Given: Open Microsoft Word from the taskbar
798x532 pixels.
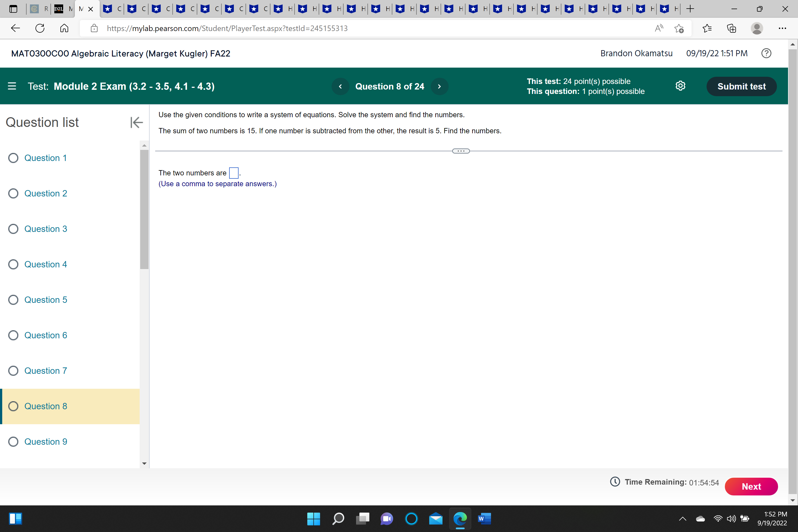Looking at the screenshot, I should [x=484, y=518].
